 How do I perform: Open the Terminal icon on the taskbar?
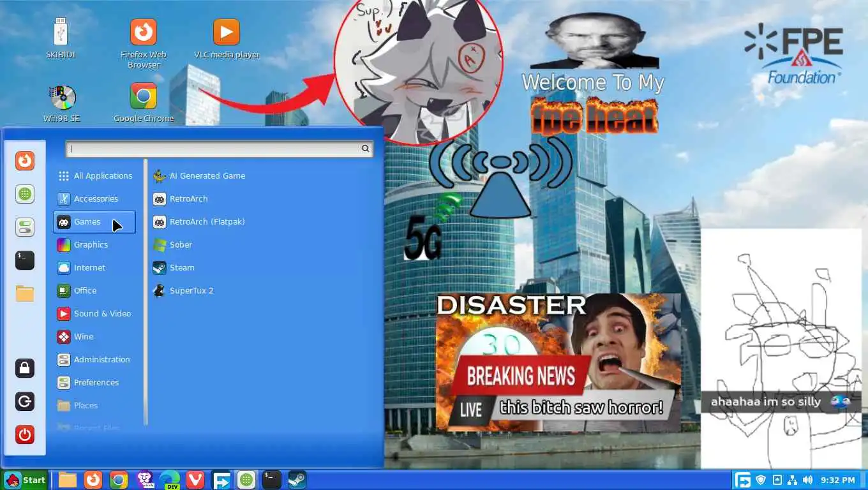pos(272,480)
